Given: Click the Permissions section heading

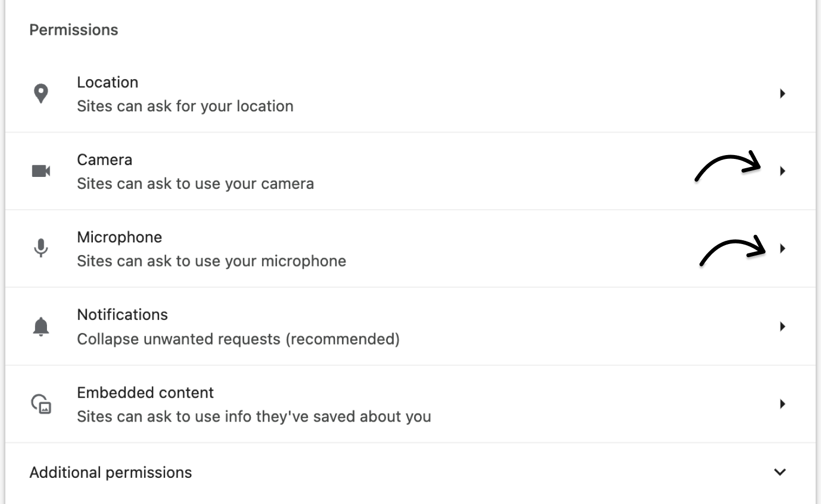Looking at the screenshot, I should [74, 29].
